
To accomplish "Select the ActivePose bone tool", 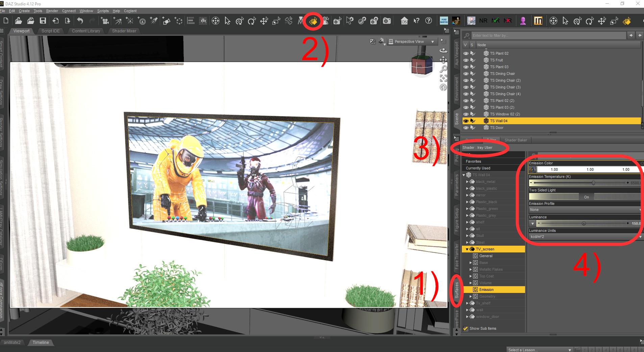I will 288,21.
